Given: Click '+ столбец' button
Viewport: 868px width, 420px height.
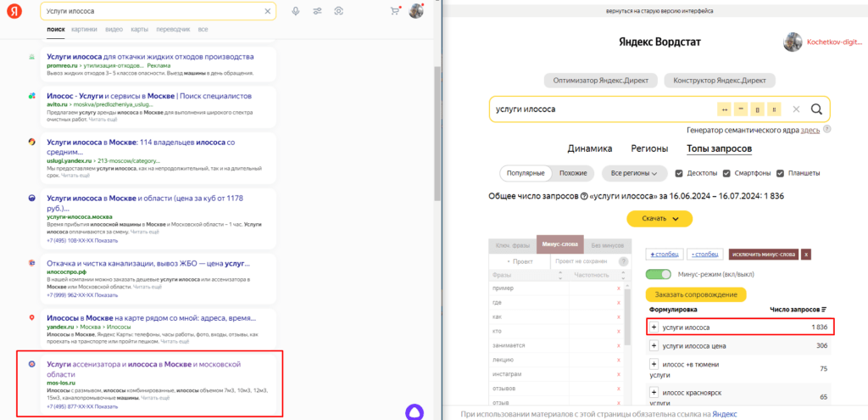Looking at the screenshot, I should click(665, 254).
